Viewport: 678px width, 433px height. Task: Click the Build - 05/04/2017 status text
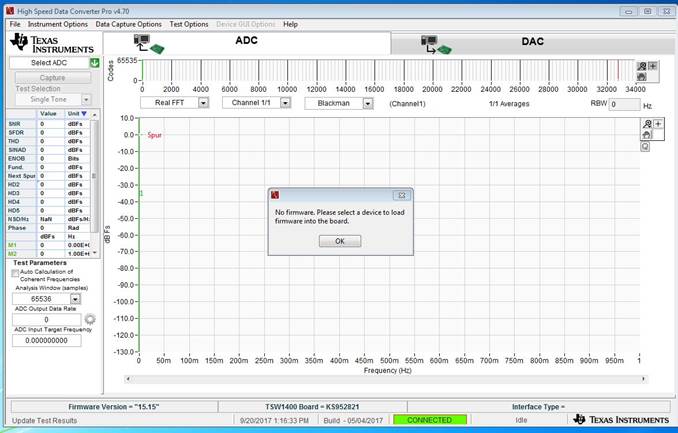(353, 420)
